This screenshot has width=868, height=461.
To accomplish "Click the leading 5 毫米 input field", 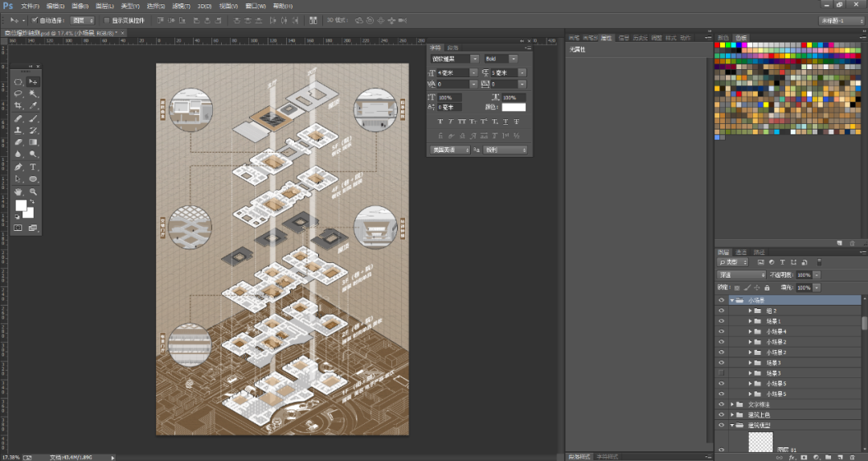I will pyautogui.click(x=504, y=72).
